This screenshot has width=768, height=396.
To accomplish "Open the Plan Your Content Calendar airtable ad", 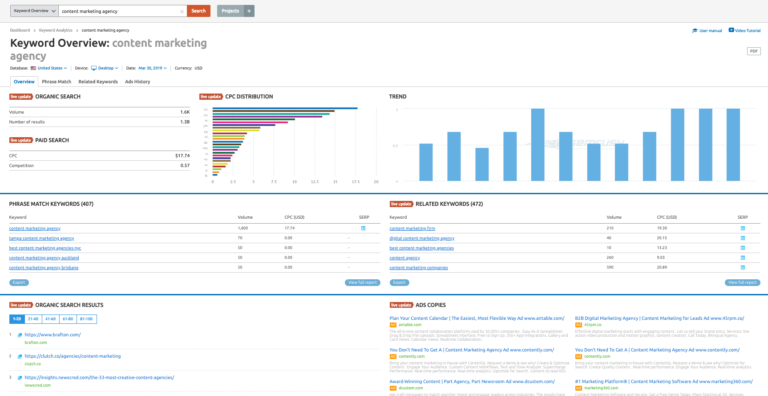I will (477, 318).
